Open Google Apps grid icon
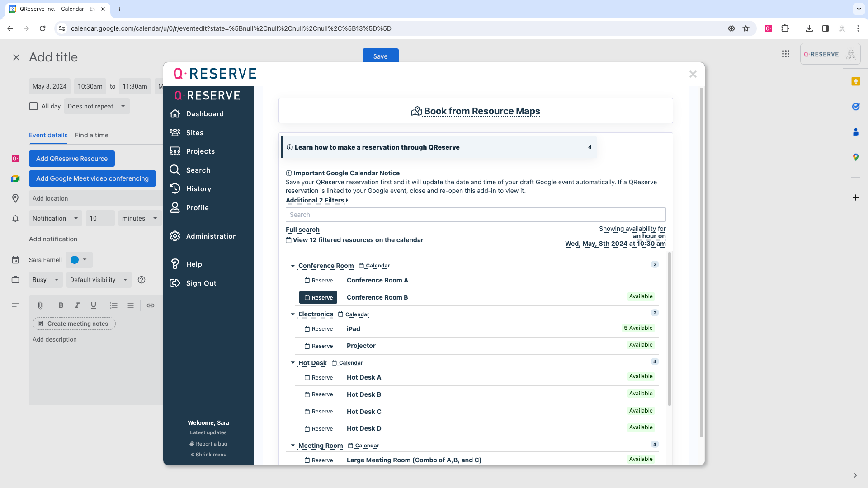 (786, 54)
